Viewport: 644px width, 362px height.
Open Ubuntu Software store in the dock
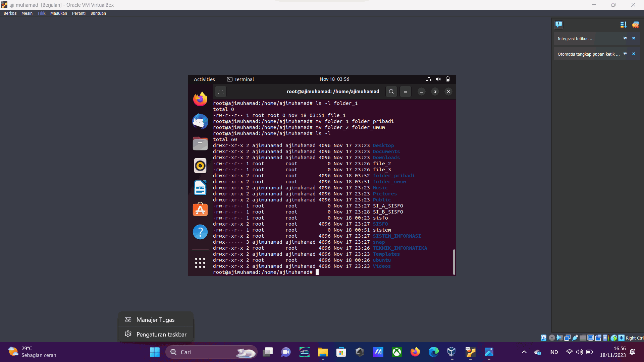click(x=200, y=209)
